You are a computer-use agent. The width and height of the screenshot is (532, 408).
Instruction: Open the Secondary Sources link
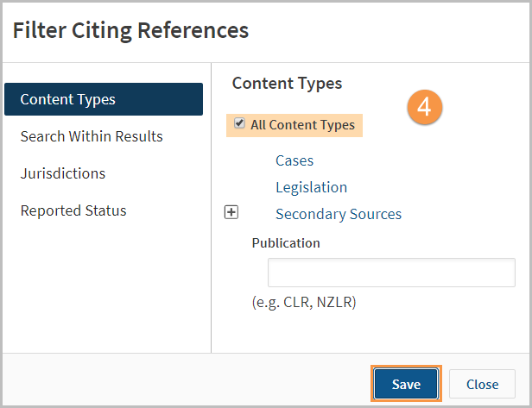click(339, 214)
